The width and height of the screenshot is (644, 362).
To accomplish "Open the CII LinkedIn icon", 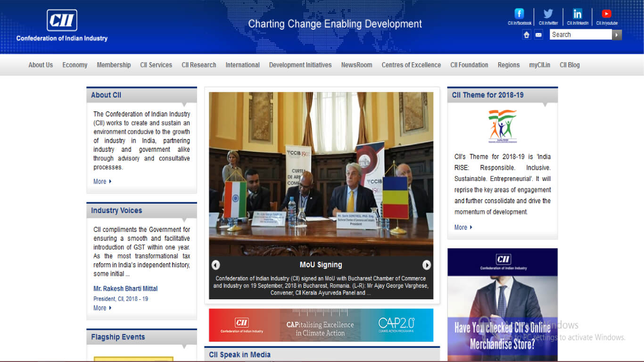I will pos(577,14).
